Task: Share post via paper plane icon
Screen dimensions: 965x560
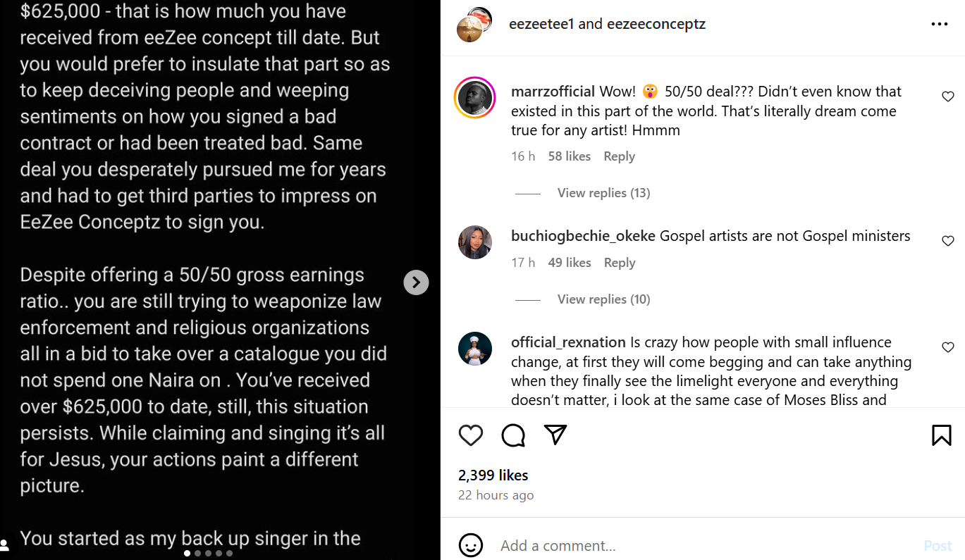Action: click(555, 435)
